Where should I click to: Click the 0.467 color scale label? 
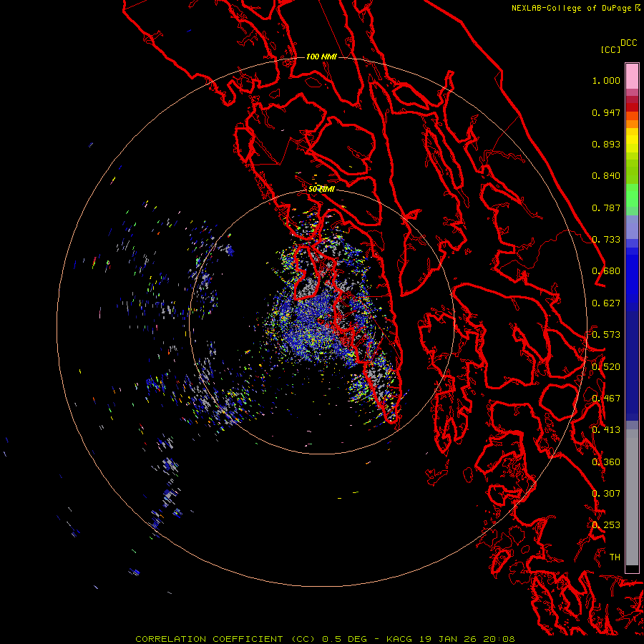(x=606, y=399)
